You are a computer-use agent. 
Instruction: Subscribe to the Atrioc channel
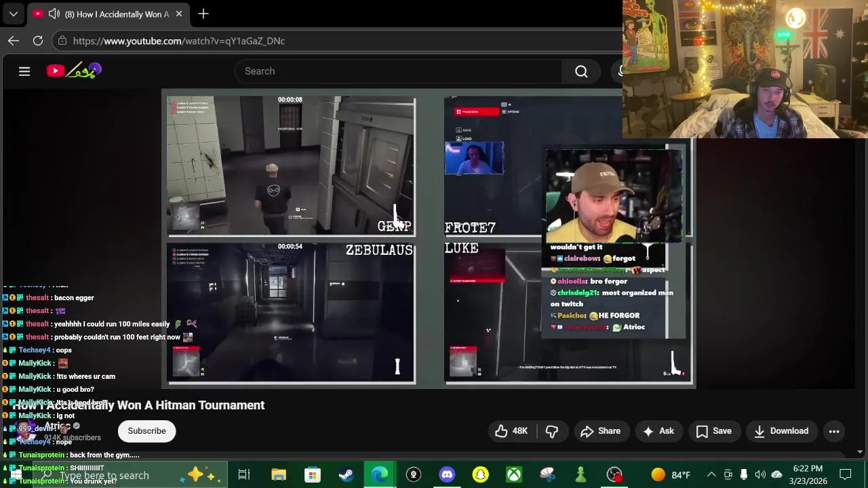[x=146, y=431]
